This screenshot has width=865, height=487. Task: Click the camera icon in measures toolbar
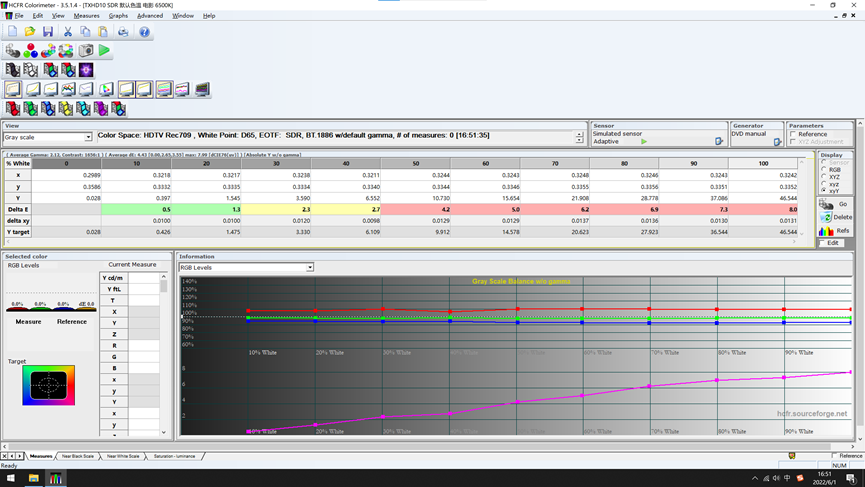(86, 50)
